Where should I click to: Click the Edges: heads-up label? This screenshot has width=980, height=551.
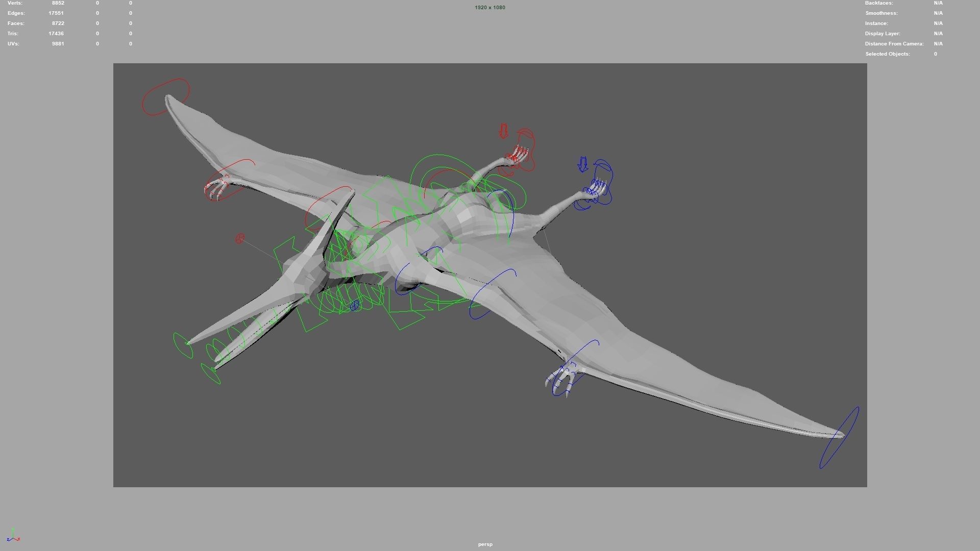pos(16,13)
